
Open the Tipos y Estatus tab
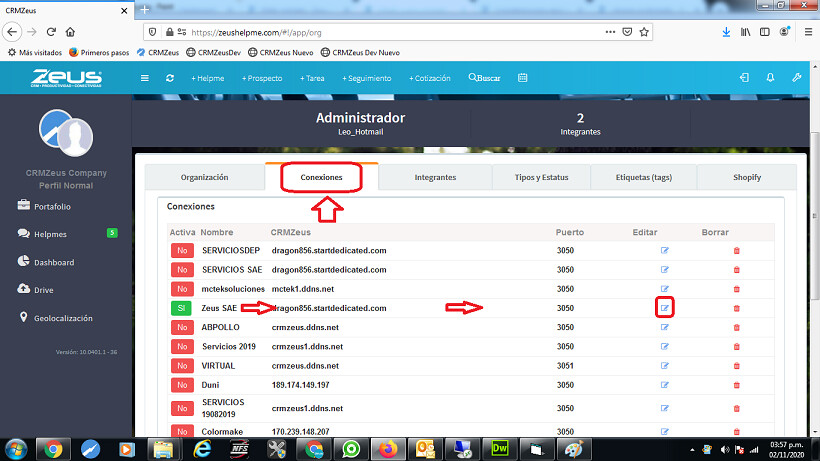[x=540, y=177]
